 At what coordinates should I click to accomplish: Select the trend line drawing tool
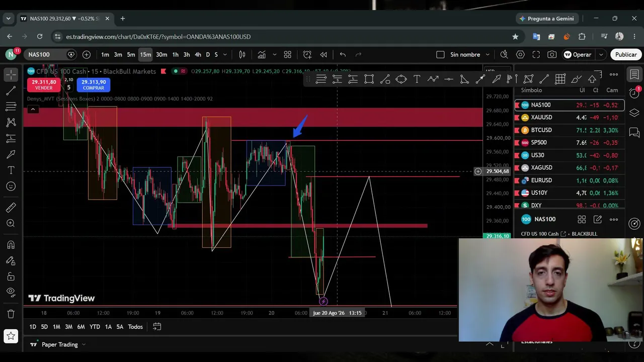coord(11,90)
